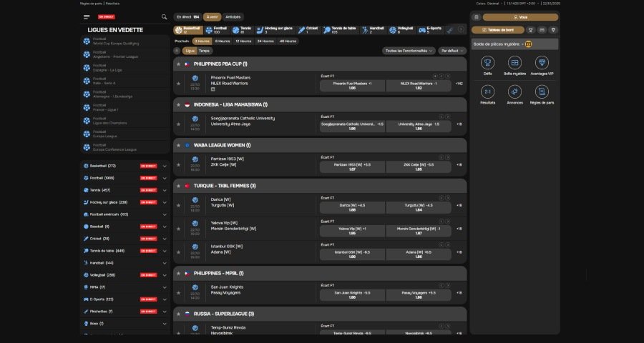
Task: Favorite the Philippines PBA Cup league star
Action: pyautogui.click(x=178, y=64)
